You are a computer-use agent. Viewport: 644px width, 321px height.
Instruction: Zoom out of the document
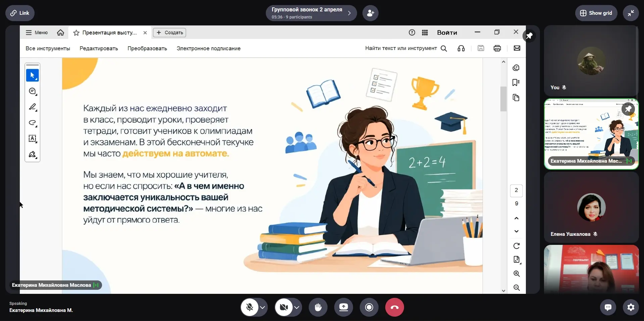click(x=517, y=288)
